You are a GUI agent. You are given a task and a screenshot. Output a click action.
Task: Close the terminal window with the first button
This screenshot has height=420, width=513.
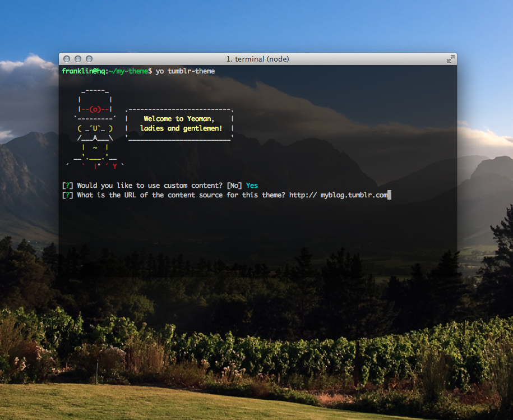click(x=67, y=59)
